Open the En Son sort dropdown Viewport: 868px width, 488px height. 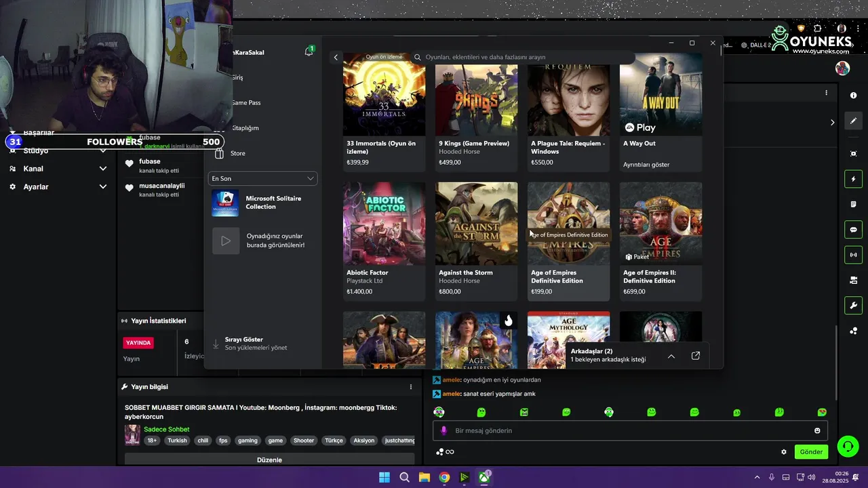point(262,178)
